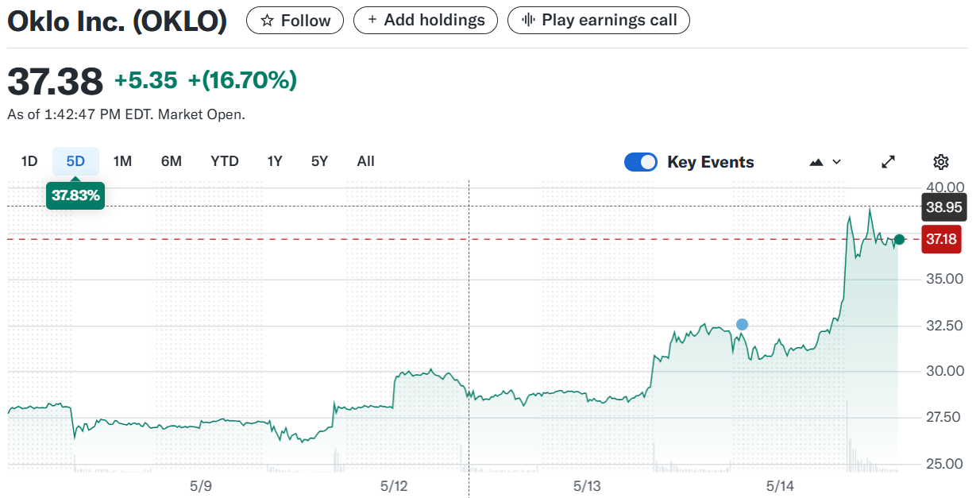Click the 37.18 previous close price label

(941, 239)
